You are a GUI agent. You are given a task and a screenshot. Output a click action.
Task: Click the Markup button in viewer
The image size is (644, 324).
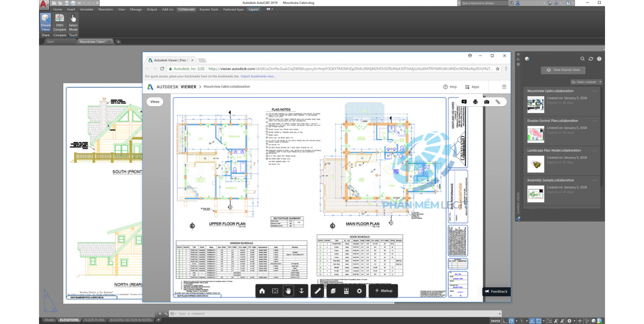383,291
